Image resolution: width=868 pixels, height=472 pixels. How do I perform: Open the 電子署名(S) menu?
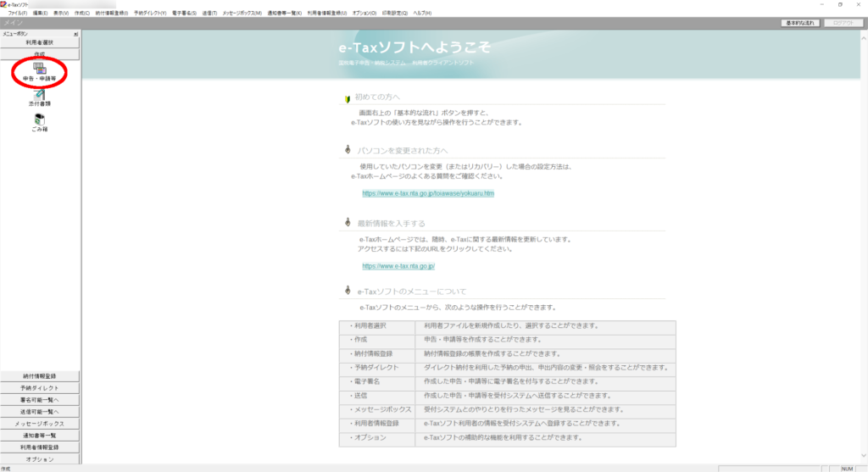click(184, 14)
